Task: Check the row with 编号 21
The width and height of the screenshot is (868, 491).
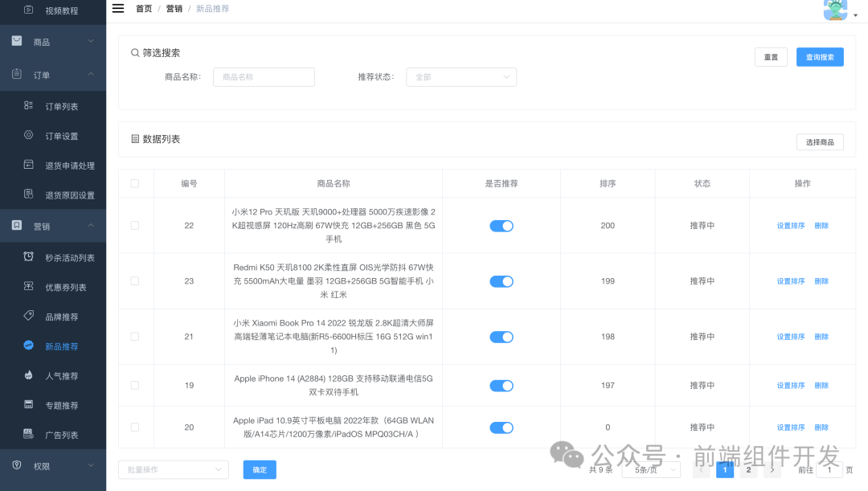Action: tap(134, 337)
